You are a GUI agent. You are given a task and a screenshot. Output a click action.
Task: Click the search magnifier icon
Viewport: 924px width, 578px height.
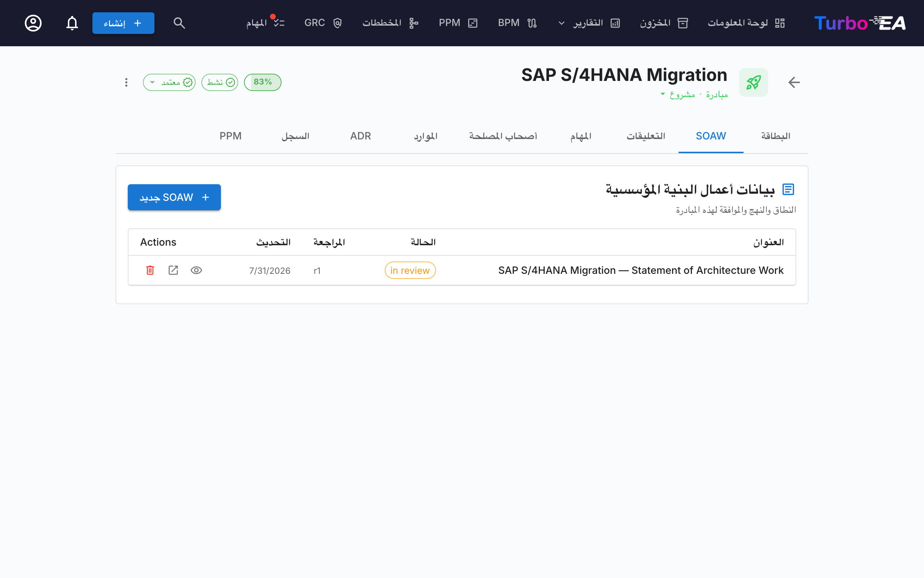[179, 23]
